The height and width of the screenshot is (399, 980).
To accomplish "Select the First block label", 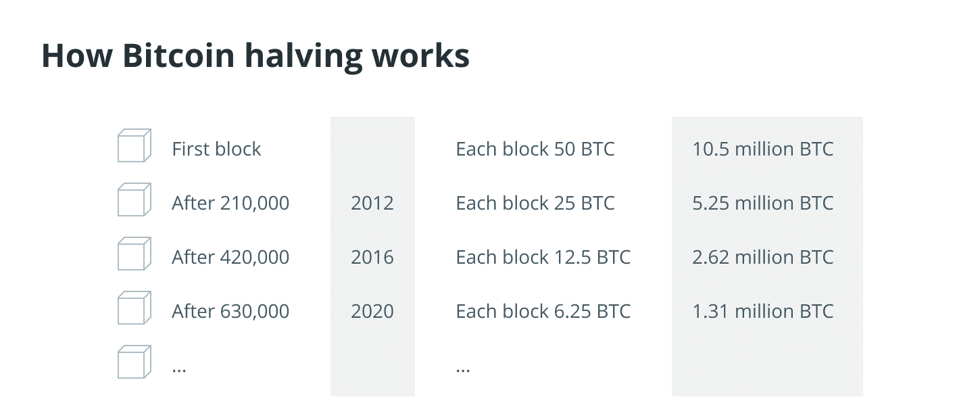I will [216, 149].
